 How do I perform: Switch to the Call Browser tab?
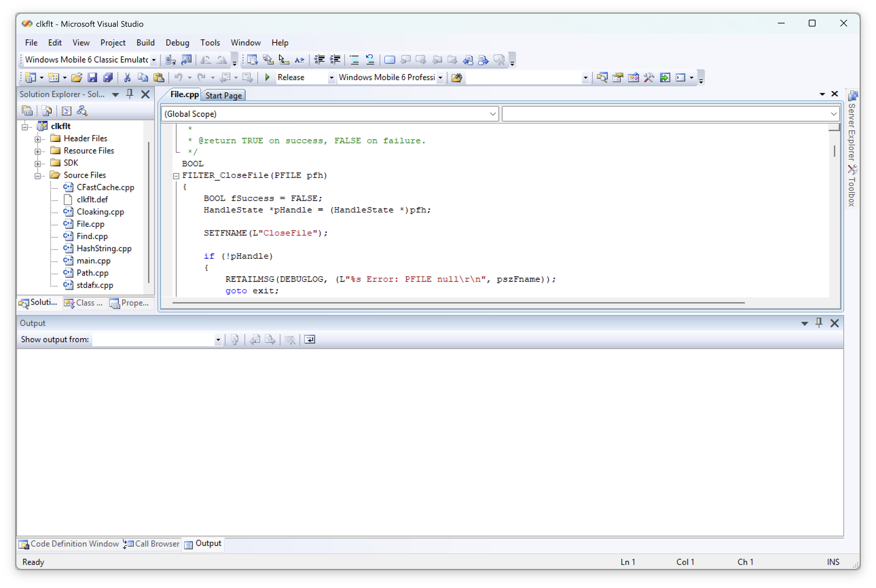point(152,544)
